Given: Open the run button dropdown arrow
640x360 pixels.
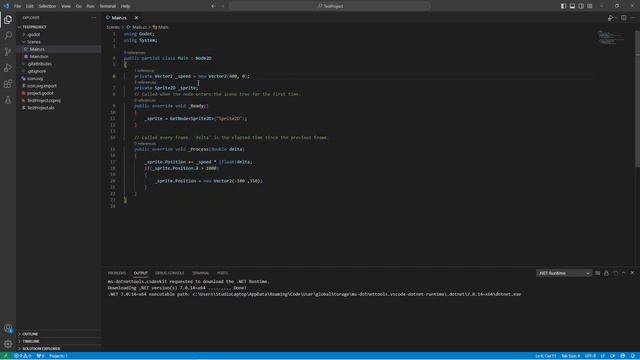Looking at the screenshot, I should pyautogui.click(x=615, y=18).
